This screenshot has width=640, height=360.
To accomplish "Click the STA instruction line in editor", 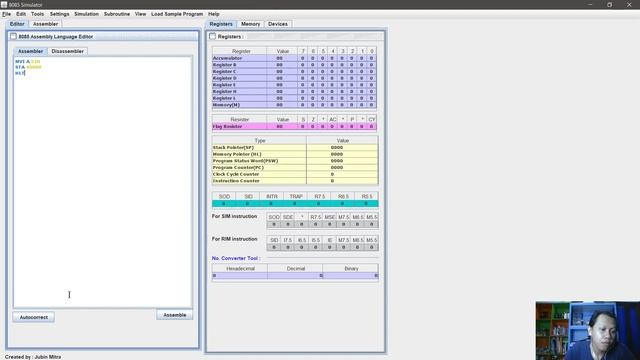I will click(28, 67).
